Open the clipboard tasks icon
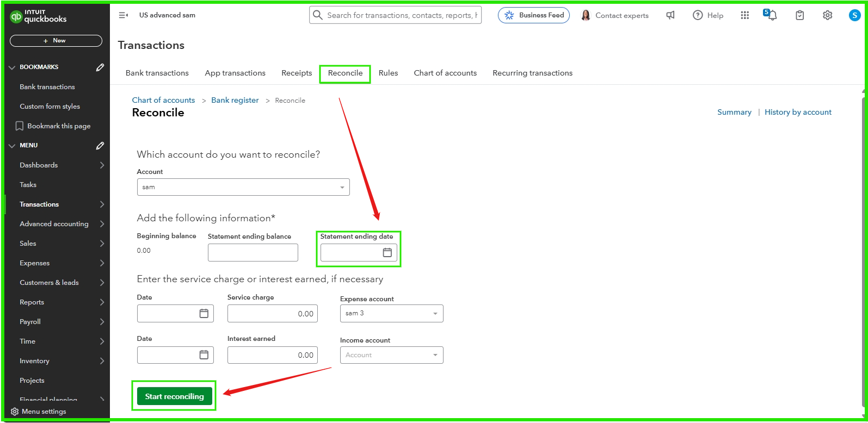Image resolution: width=868 pixels, height=423 pixels. (799, 15)
